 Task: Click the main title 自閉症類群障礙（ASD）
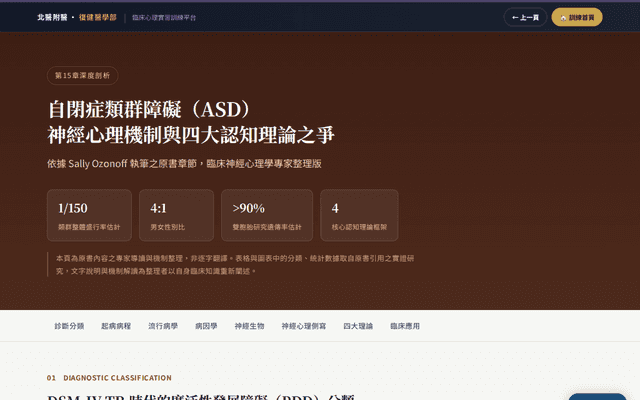(149, 109)
